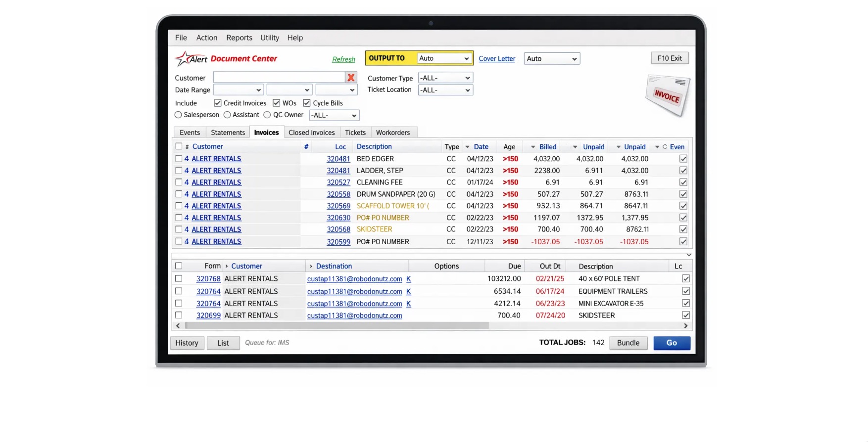
Task: Switch to the Events tab
Action: 190,133
